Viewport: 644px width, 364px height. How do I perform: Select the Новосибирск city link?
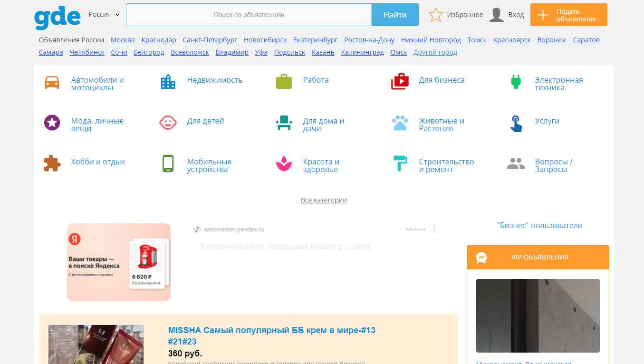click(x=265, y=40)
